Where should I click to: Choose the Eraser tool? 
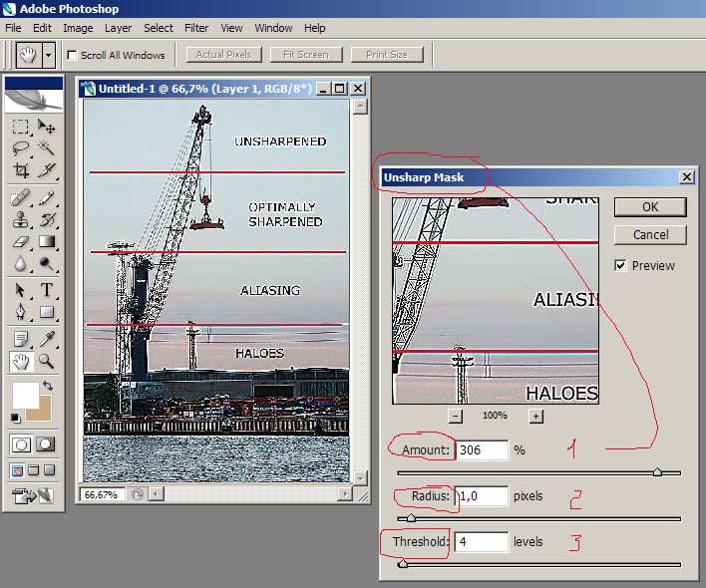[x=20, y=241]
